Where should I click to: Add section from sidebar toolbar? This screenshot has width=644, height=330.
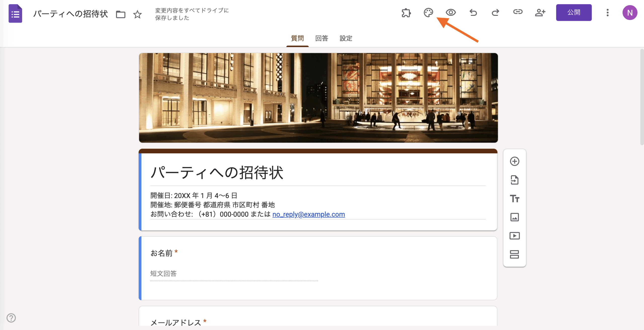[514, 254]
